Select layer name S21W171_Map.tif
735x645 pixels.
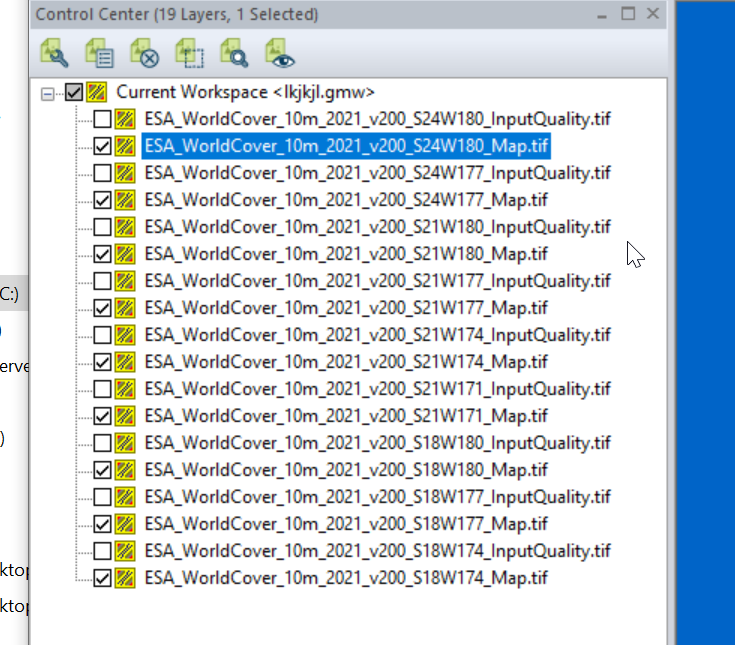click(x=346, y=415)
